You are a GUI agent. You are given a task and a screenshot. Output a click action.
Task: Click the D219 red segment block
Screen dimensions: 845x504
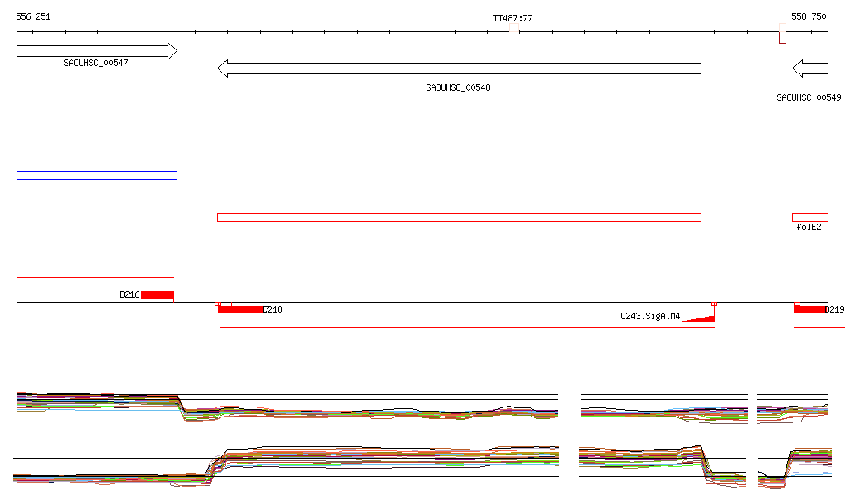point(810,309)
